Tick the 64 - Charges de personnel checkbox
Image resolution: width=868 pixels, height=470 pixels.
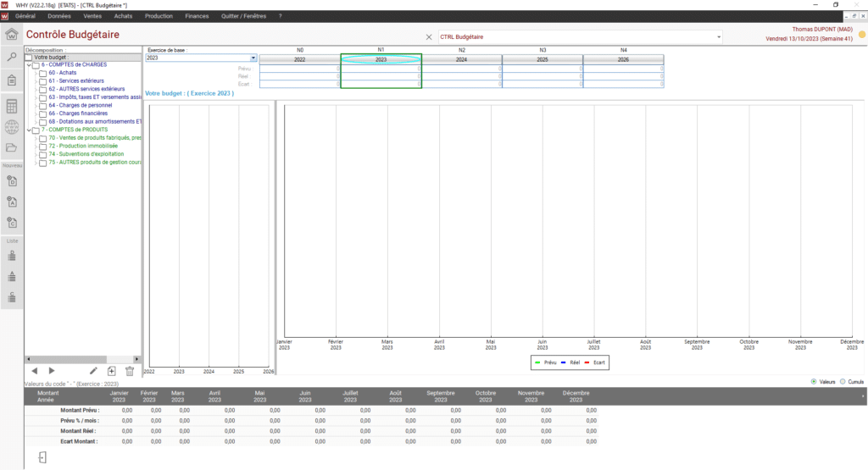[42, 105]
